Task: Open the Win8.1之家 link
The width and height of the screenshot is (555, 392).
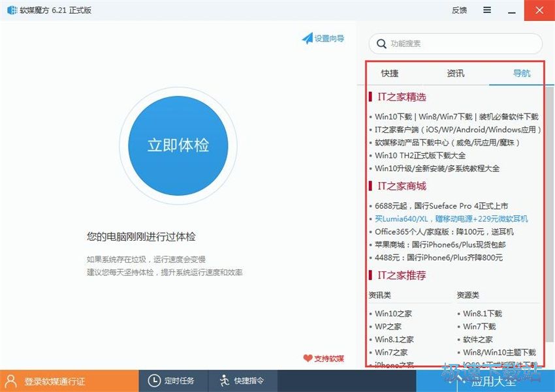Action: point(394,339)
